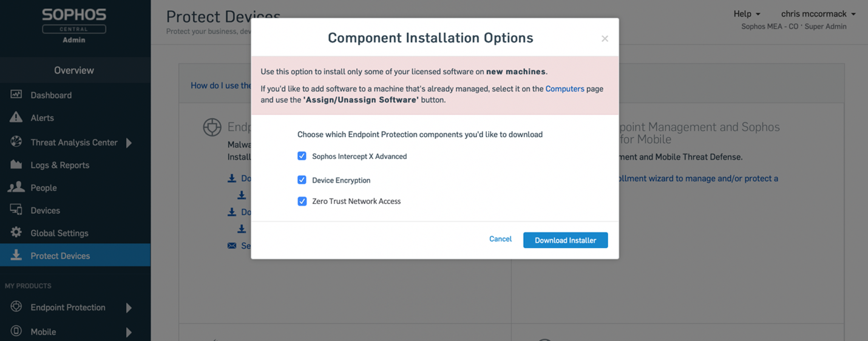
Task: Expand the Threat Analysis Center submenu arrow
Action: (x=129, y=143)
